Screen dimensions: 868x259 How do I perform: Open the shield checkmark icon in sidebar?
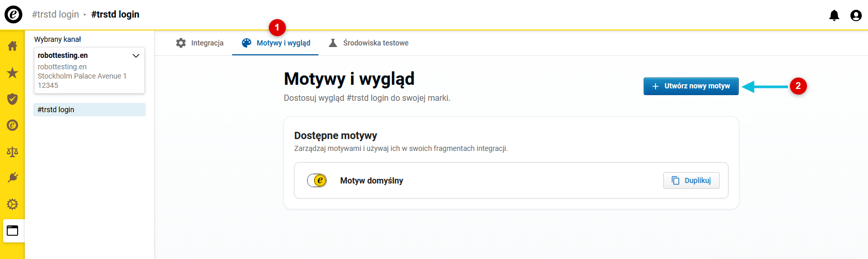pos(12,99)
